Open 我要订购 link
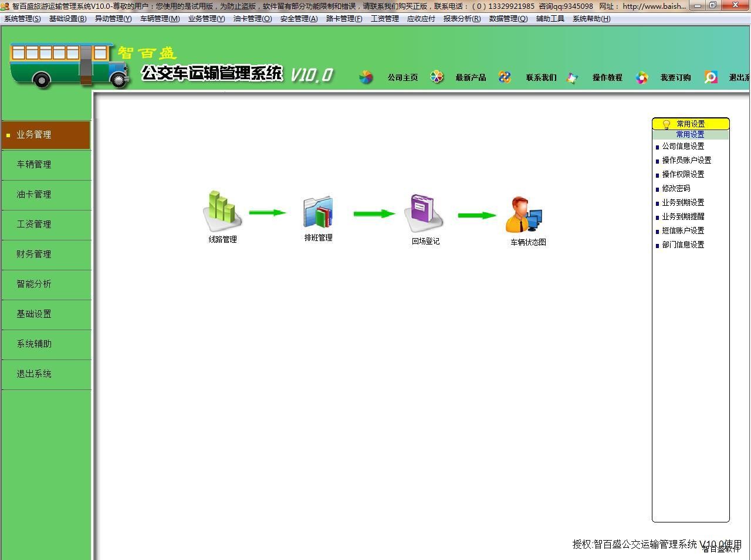The width and height of the screenshot is (751, 560). pyautogui.click(x=675, y=77)
